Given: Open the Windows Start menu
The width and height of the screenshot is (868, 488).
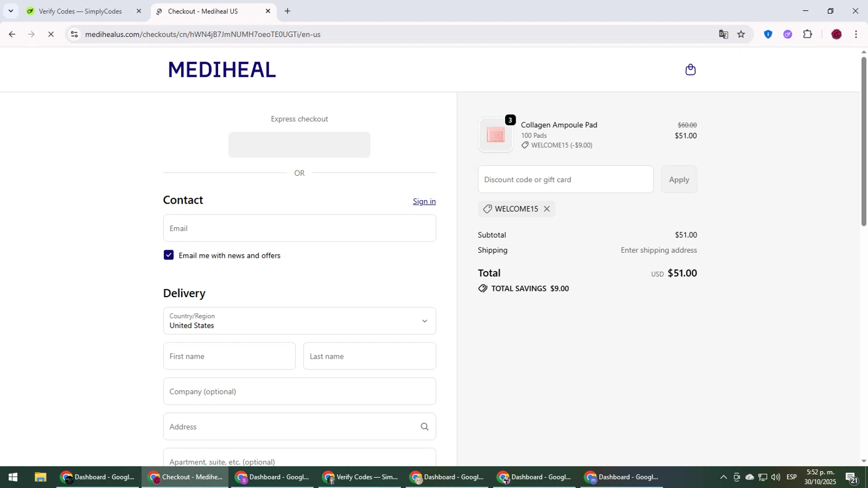Looking at the screenshot, I should (x=13, y=477).
